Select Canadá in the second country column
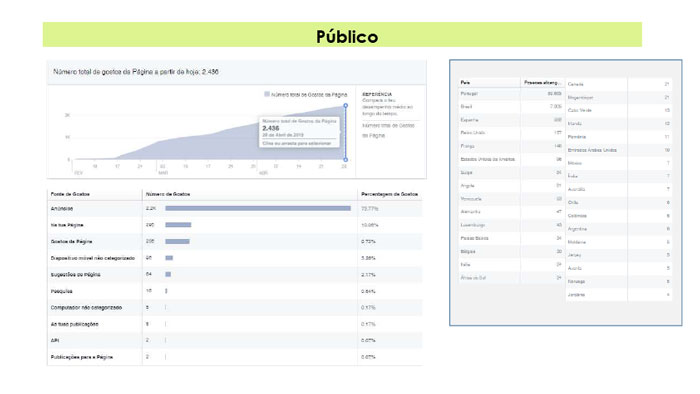The image size is (700, 394). 575,84
